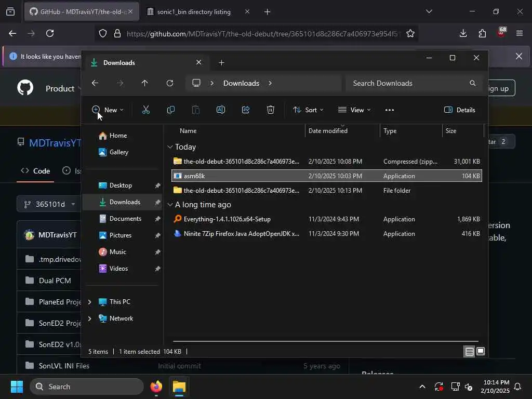Go up one folder level in Explorer
532x399 pixels.
[144, 83]
